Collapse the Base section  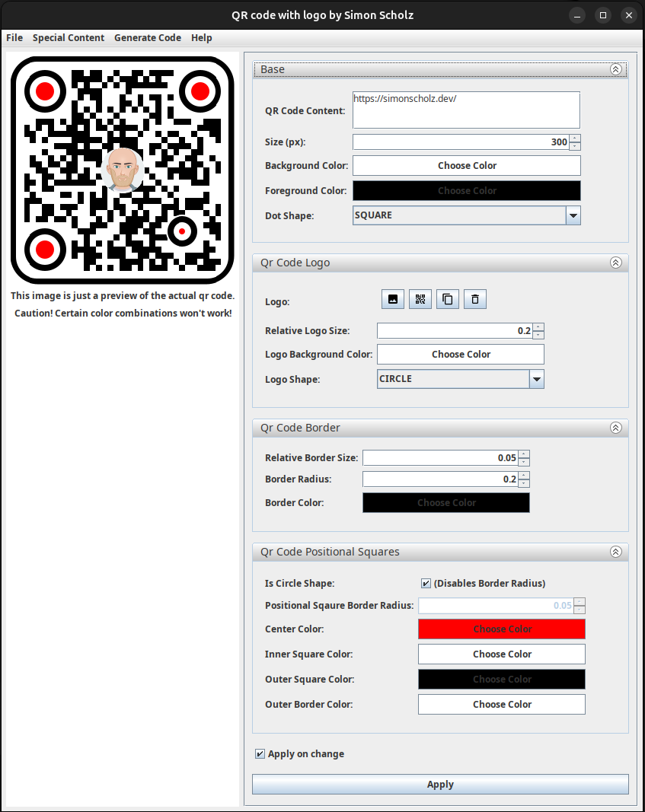(x=615, y=69)
